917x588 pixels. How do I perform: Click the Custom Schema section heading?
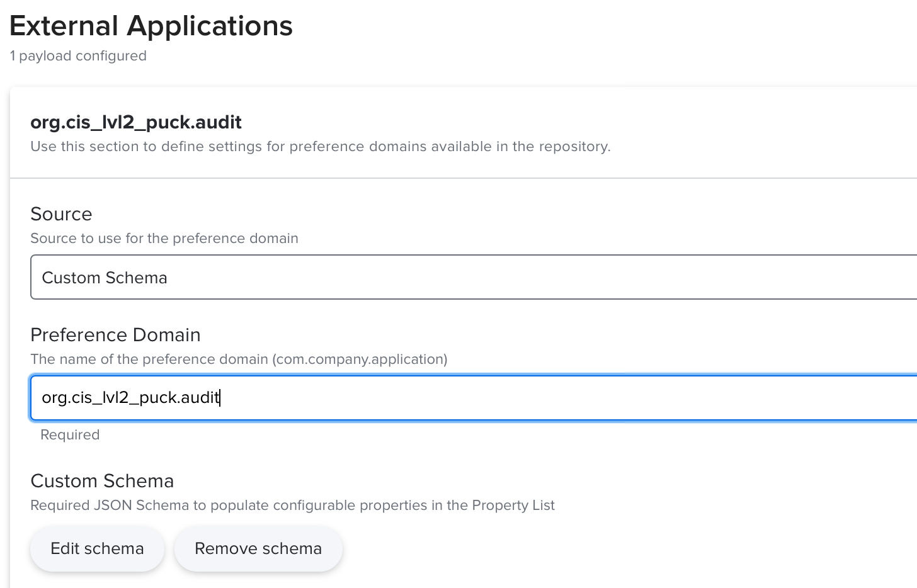pyautogui.click(x=102, y=481)
